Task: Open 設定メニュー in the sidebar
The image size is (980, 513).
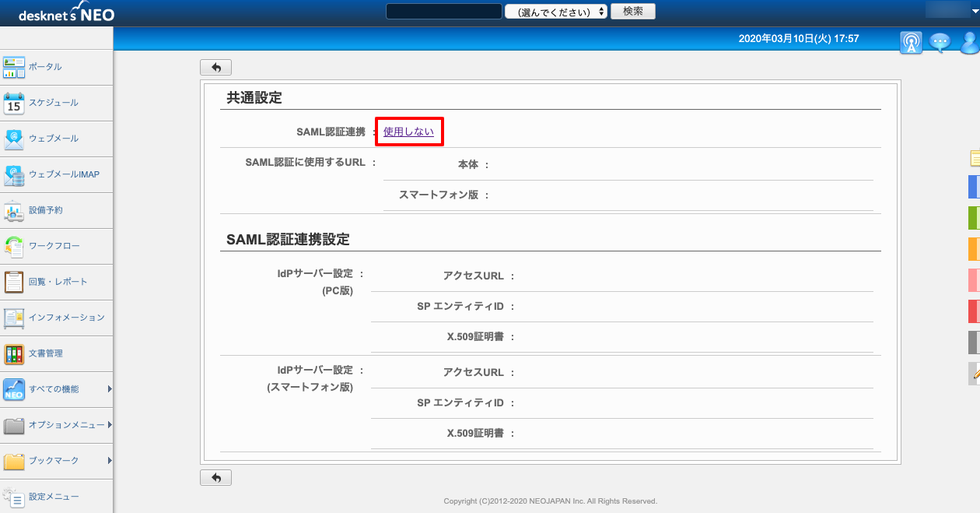Action: [x=54, y=497]
